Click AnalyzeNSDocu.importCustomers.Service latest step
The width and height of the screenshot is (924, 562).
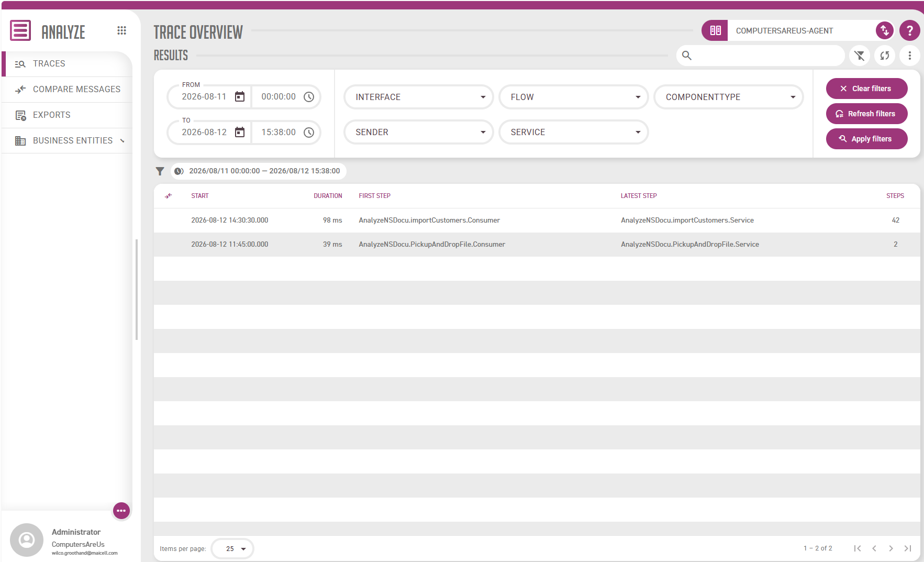[687, 221]
